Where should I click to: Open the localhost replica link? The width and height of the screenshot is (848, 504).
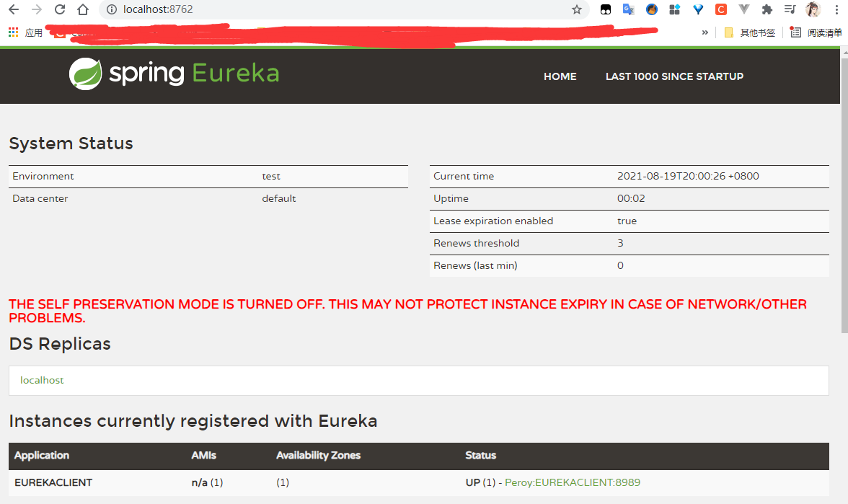(x=42, y=380)
